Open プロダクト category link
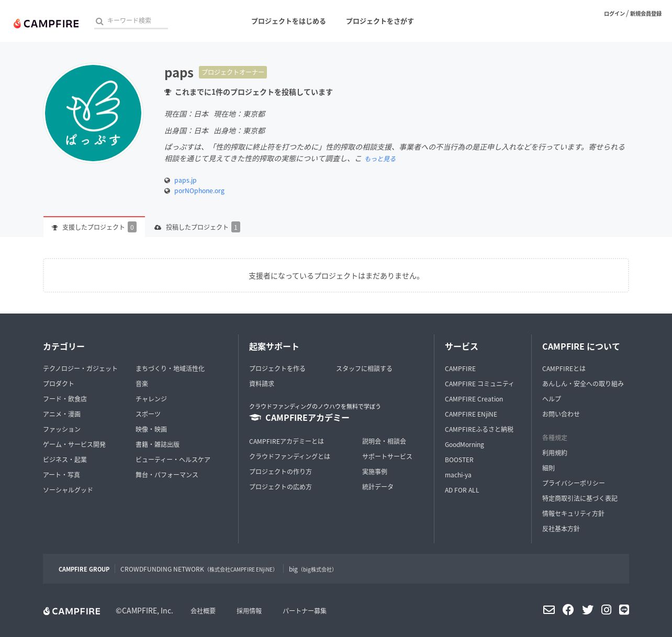Viewport: 672px width, 637px height. [x=59, y=384]
